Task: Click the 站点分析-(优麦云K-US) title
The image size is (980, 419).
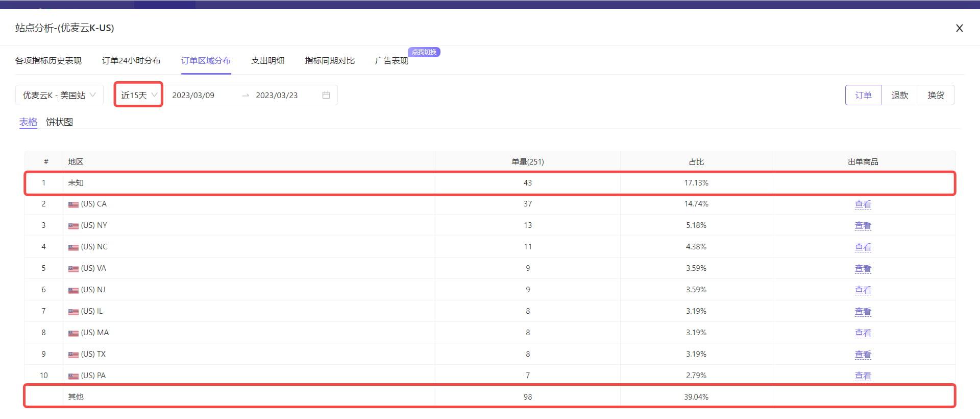Action: (x=65, y=28)
